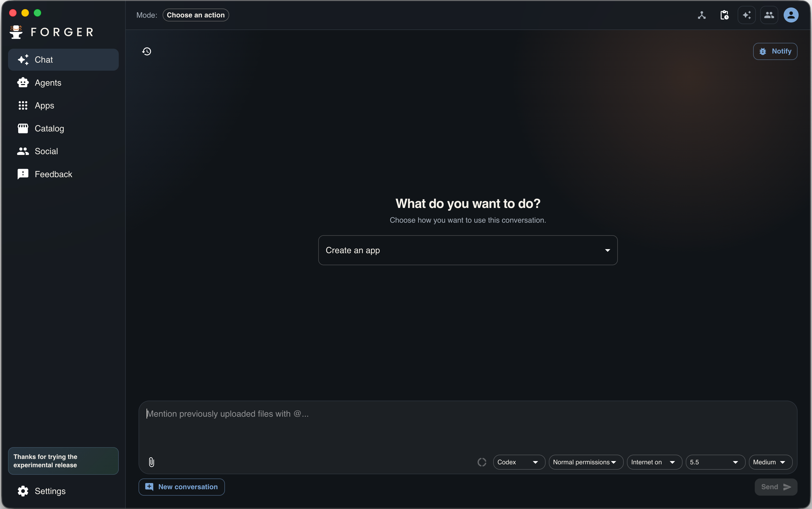This screenshot has height=509, width=812.
Task: Click the arrow of Create an app selector
Action: click(x=607, y=250)
